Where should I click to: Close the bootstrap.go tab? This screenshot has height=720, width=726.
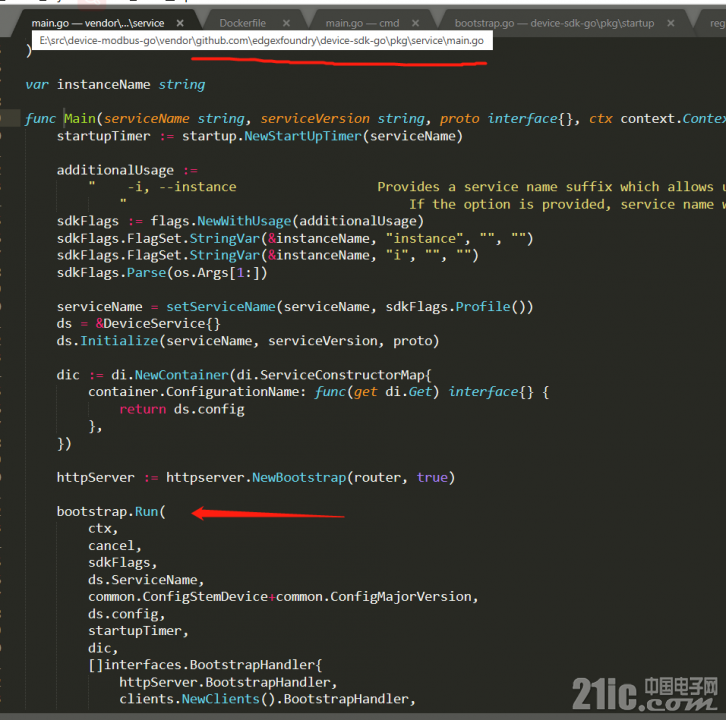coord(670,23)
